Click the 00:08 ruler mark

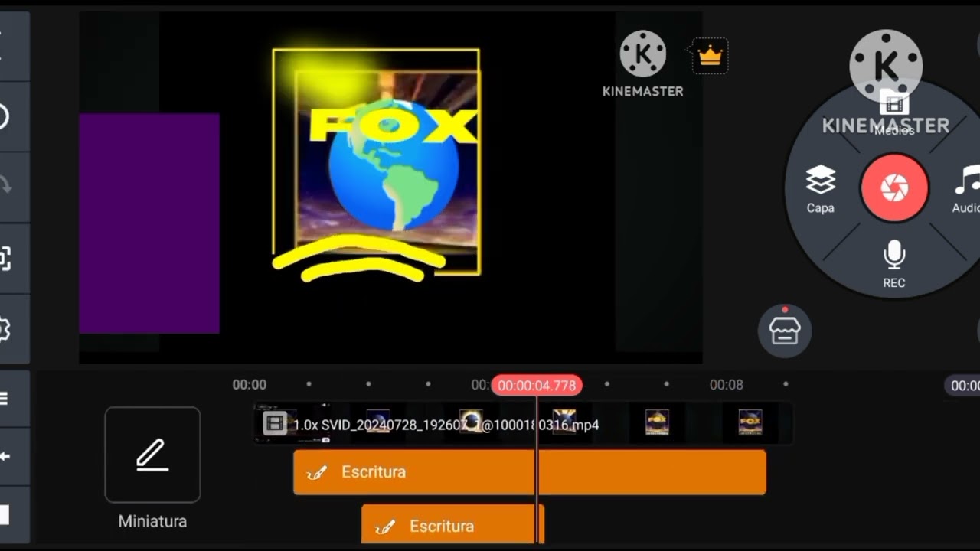pos(726,385)
